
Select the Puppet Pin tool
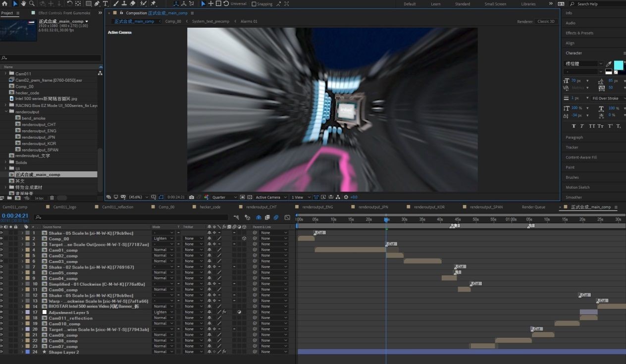click(153, 3)
